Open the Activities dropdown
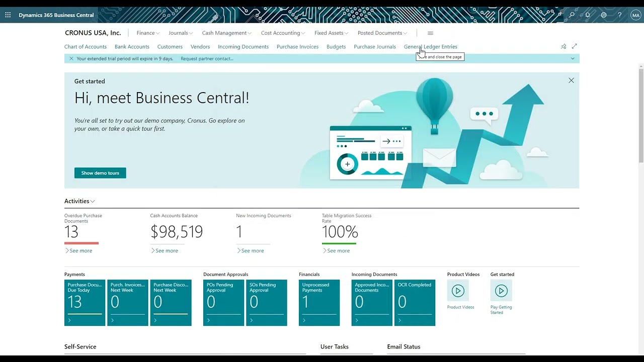The width and height of the screenshot is (644, 362). tap(79, 201)
